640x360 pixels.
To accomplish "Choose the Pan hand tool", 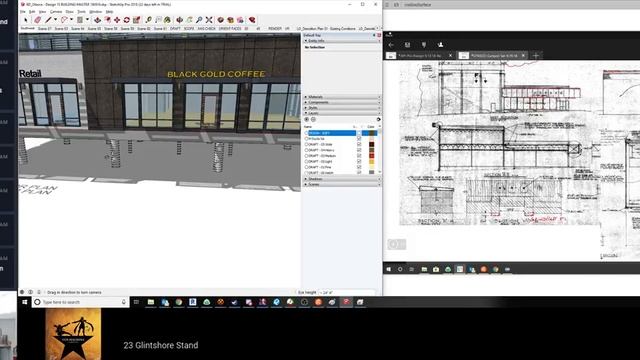I will pyautogui.click(x=189, y=20).
